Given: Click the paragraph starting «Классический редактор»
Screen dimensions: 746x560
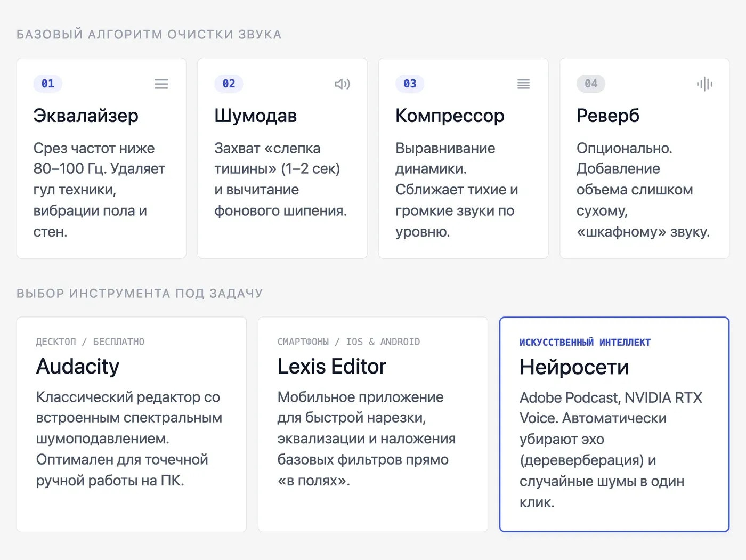Looking at the screenshot, I should tap(129, 439).
